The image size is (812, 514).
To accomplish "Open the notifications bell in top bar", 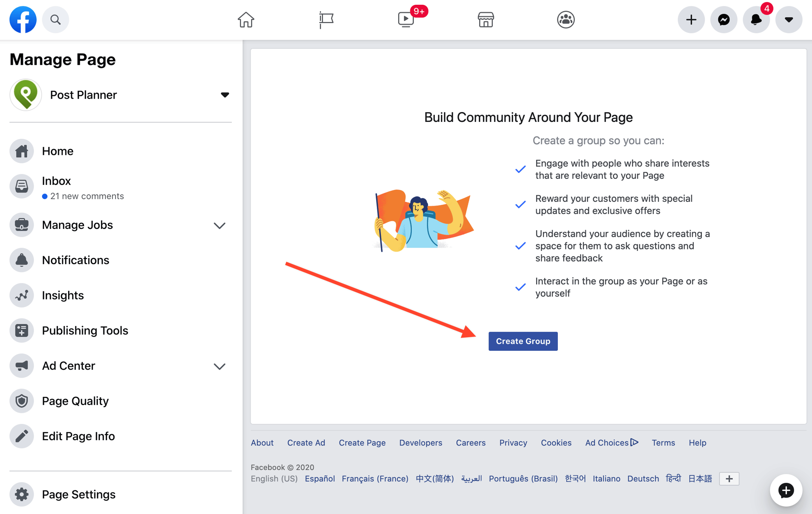I will pyautogui.click(x=756, y=20).
